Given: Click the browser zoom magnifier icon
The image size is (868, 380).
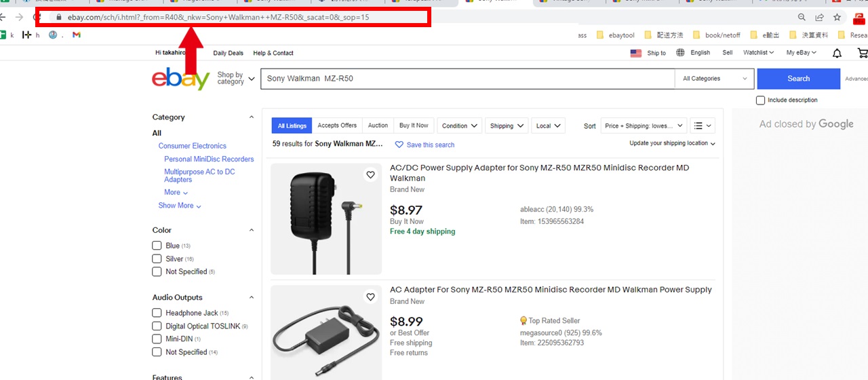Looking at the screenshot, I should point(802,18).
